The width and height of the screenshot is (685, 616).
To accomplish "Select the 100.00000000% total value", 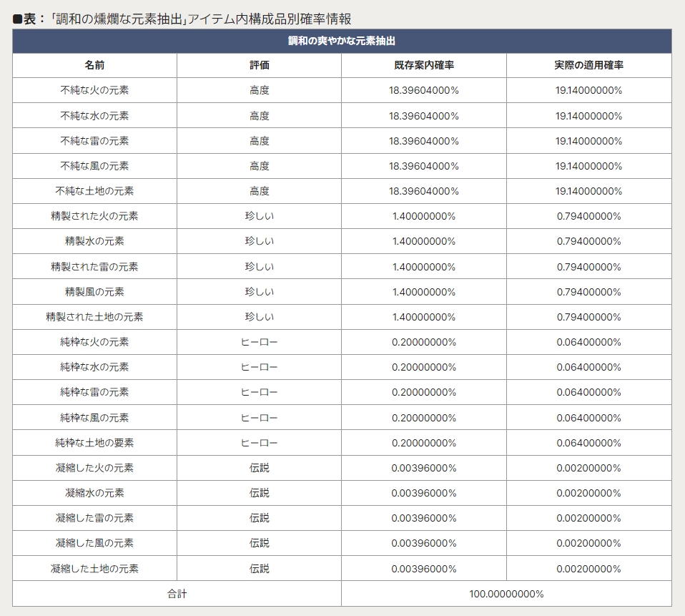I will pyautogui.click(x=506, y=594).
